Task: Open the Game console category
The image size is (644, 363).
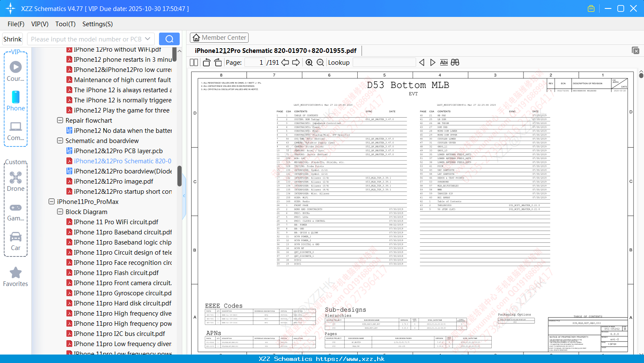Action: tap(16, 207)
